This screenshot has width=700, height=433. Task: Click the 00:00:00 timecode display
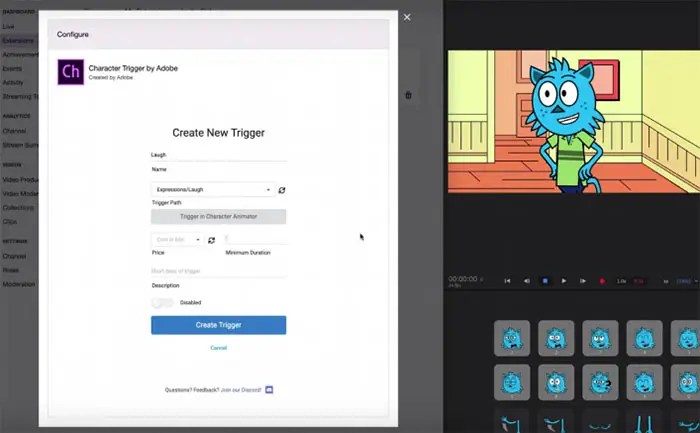click(x=462, y=279)
